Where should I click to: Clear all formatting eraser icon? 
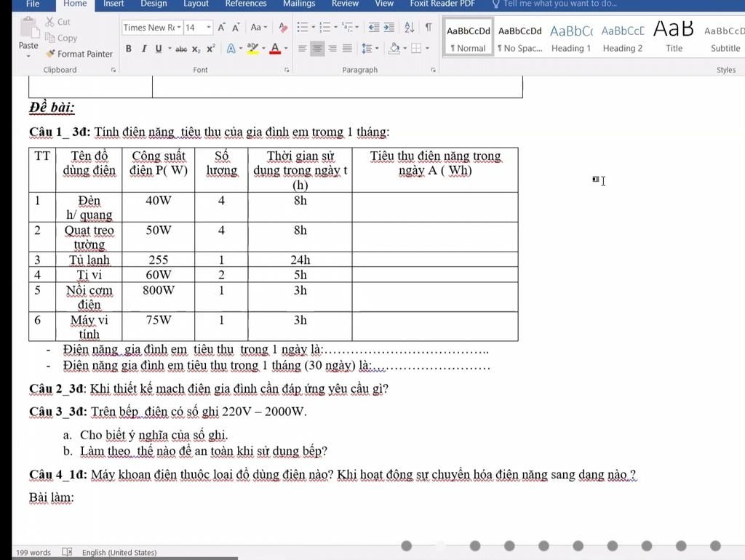coord(283,28)
